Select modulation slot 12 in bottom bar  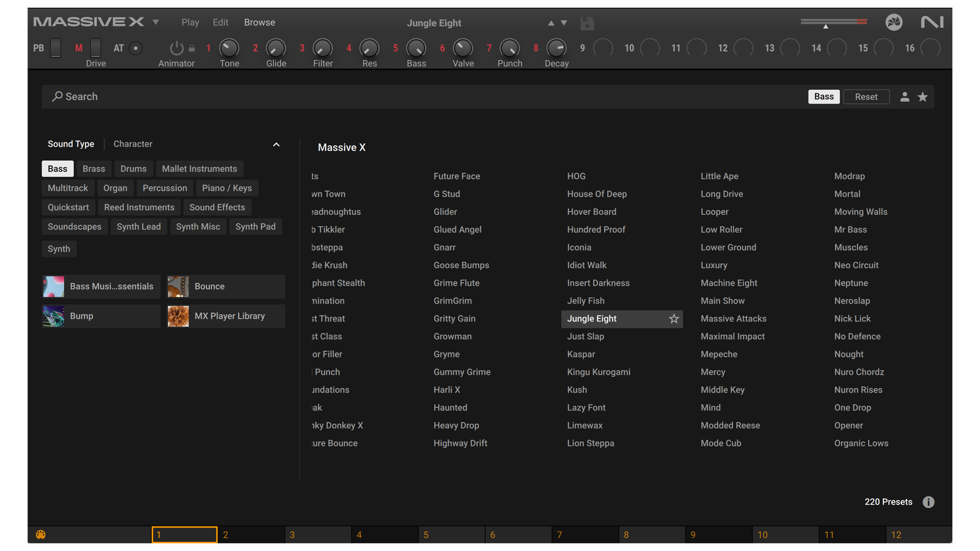(919, 535)
